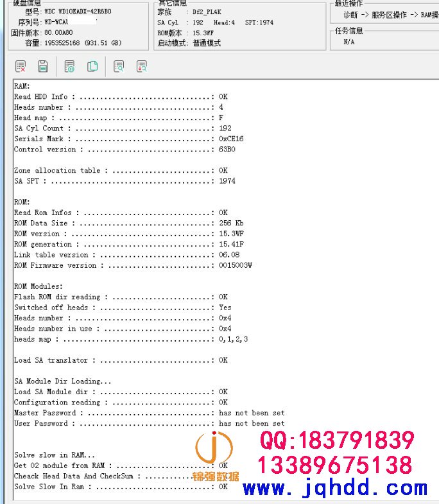Viewport: 439px width, 504px height.
Task: Click the SA SPT value 1974 in the log
Action: tap(227, 181)
